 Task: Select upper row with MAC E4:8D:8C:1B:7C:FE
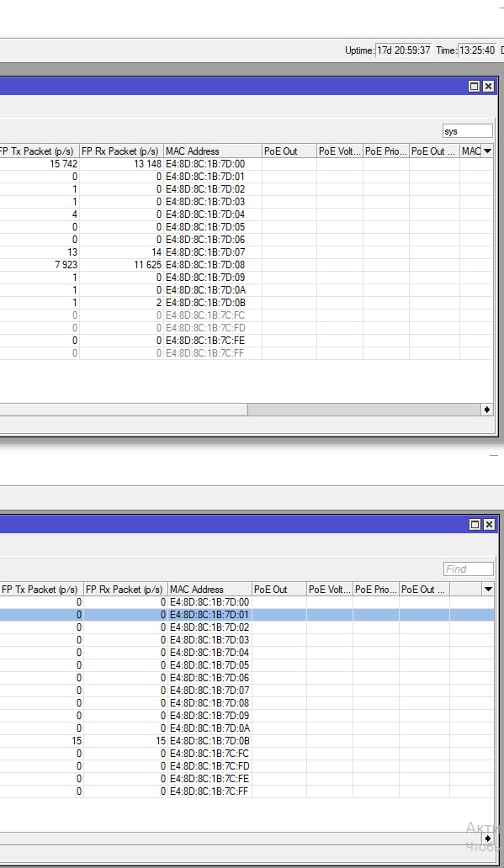coord(246,341)
